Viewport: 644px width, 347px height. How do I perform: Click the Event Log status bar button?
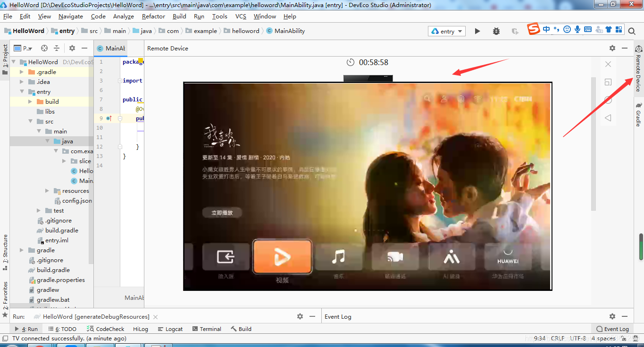pyautogui.click(x=612, y=329)
